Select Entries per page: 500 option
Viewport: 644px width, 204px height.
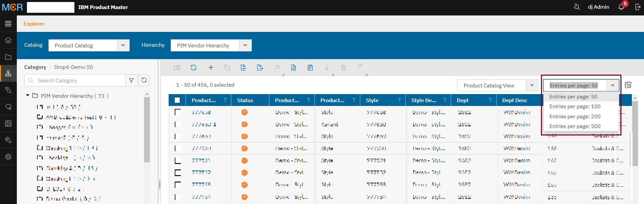[575, 126]
